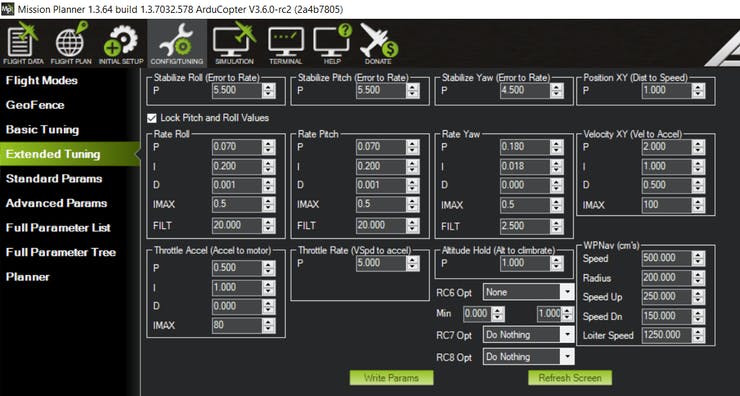Screen dimensions: 740x396
Task: Click Stabilize Pitch P value field
Action: [x=381, y=90]
